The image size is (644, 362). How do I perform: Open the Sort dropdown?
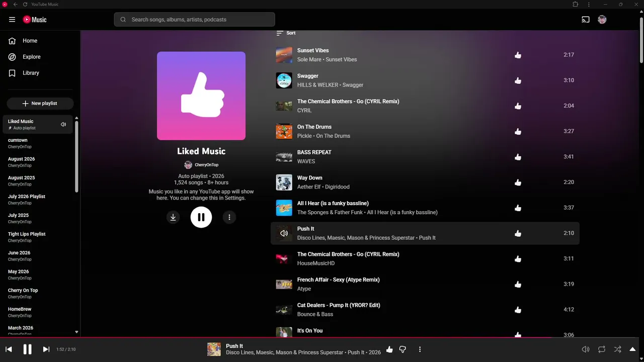[286, 33]
